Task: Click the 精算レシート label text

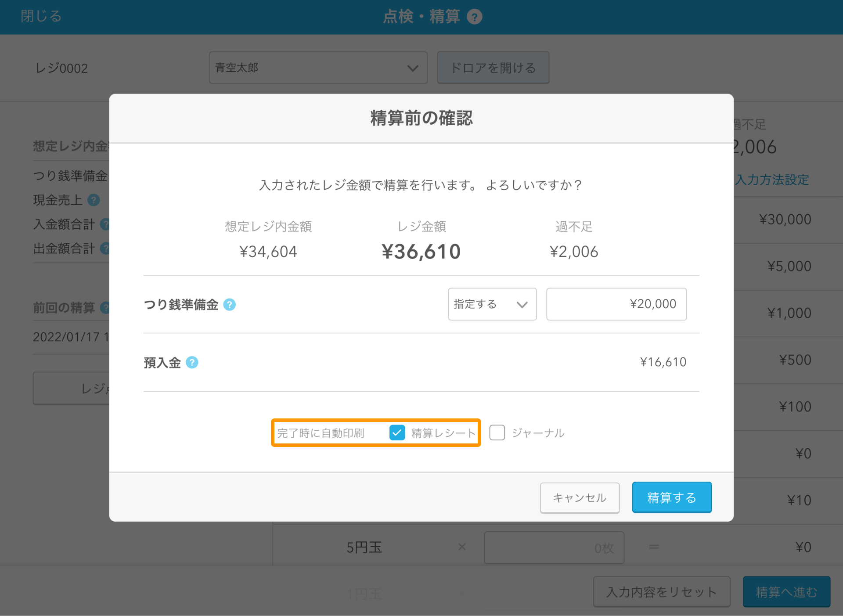Action: (x=443, y=433)
